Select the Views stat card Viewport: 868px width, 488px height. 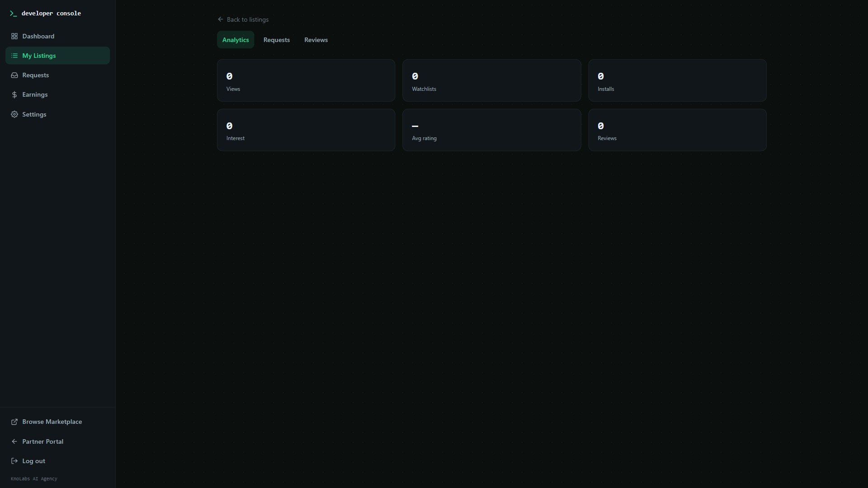306,80
